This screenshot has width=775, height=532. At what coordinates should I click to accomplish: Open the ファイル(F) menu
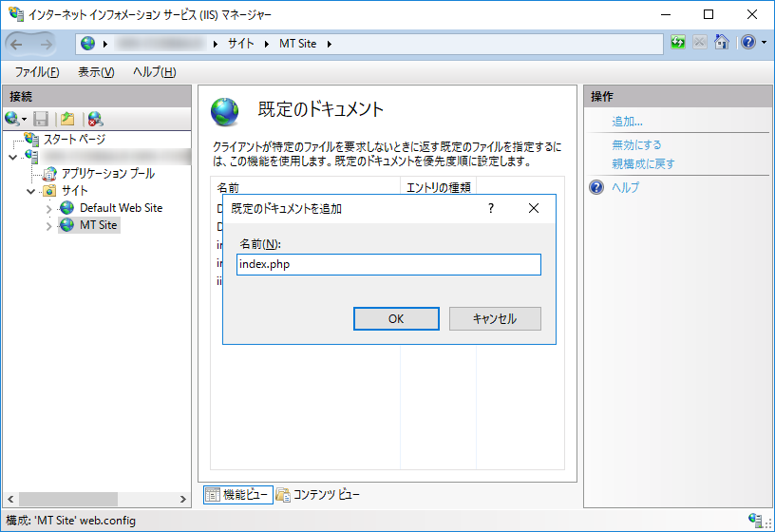coord(37,72)
